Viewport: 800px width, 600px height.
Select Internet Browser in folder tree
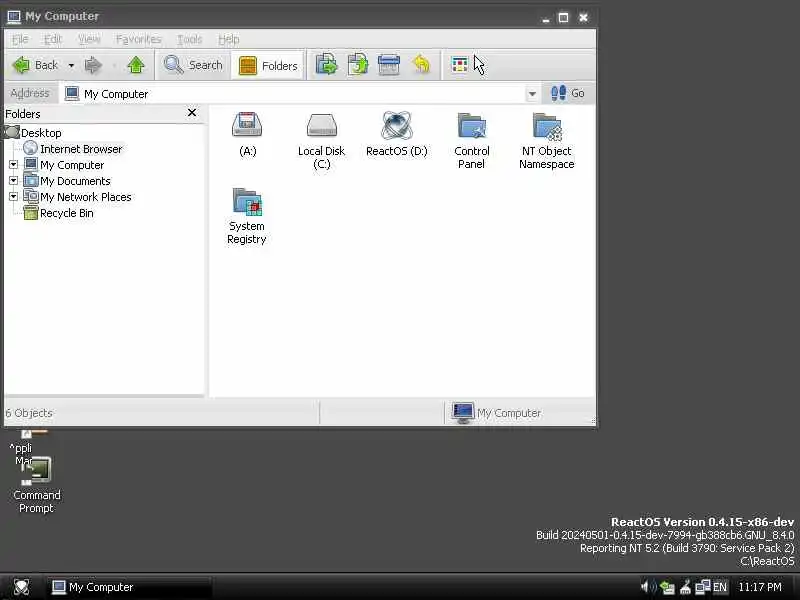[x=81, y=149]
